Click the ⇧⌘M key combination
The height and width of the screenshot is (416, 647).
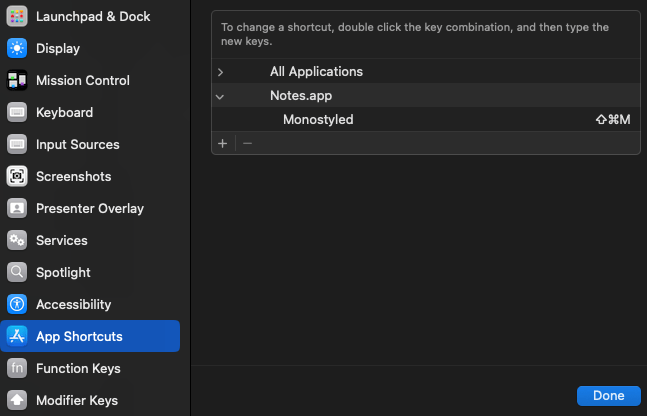tap(613, 119)
